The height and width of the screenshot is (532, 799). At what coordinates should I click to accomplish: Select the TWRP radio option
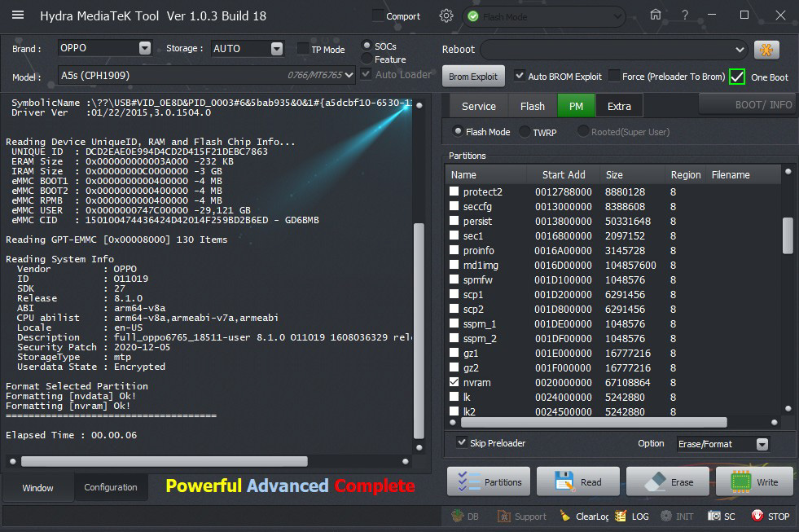[524, 131]
